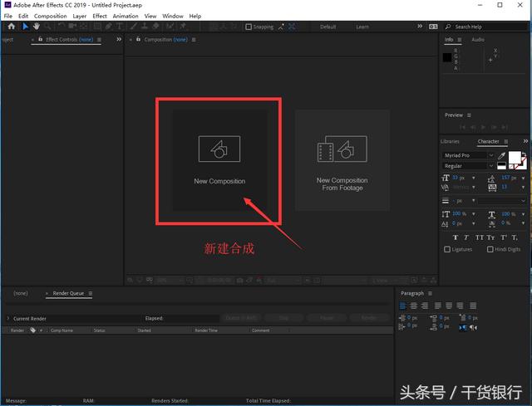532x406 pixels.
Task: Select the Puppet Pin tool
Action: coord(183,27)
